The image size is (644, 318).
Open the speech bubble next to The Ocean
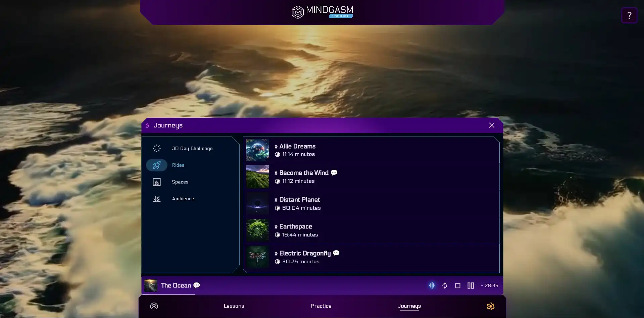point(197,285)
